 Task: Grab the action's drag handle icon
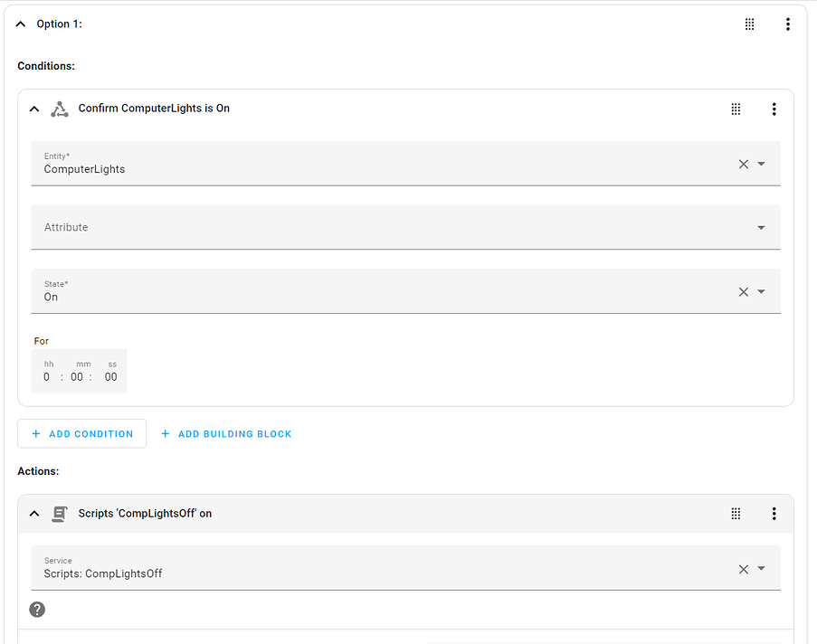pos(736,514)
